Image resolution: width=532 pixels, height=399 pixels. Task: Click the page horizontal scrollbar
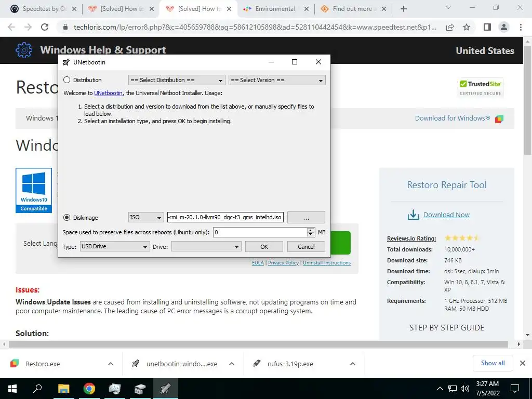click(x=258, y=344)
